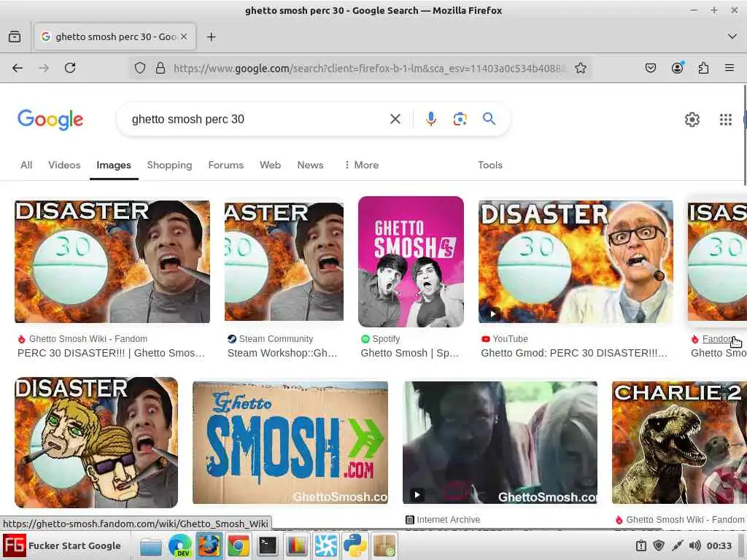
Task: Open the pink Ghetto Smosh Spotify image
Action: click(411, 262)
